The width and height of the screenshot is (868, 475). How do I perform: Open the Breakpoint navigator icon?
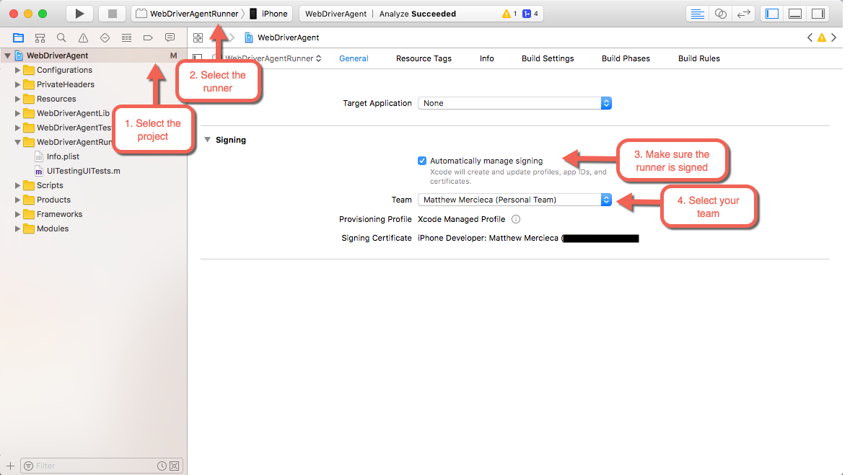pyautogui.click(x=148, y=37)
